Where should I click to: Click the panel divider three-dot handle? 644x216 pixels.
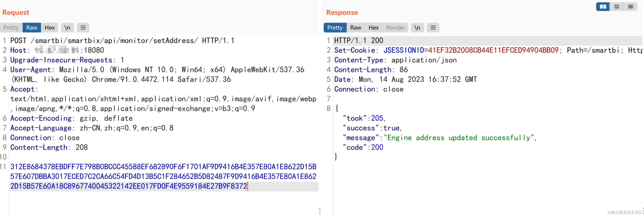320,211
